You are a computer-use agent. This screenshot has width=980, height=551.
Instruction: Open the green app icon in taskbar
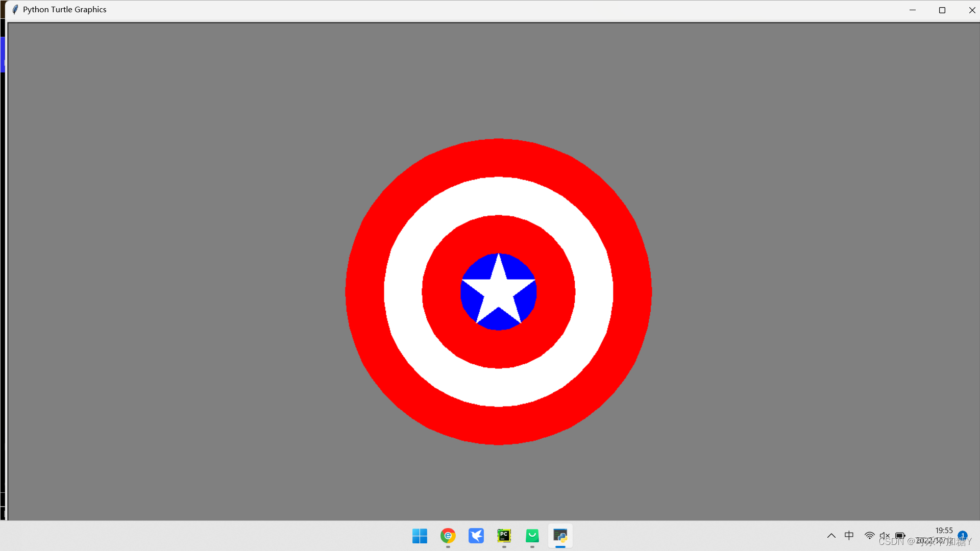point(532,536)
